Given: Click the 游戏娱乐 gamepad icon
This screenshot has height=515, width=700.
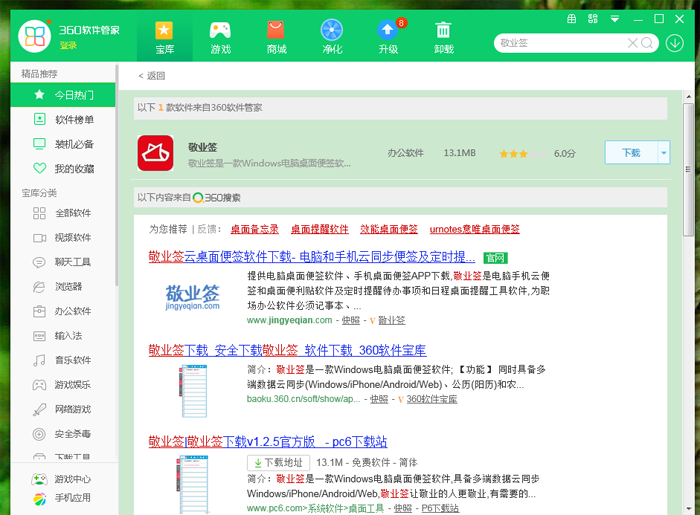Looking at the screenshot, I should [39, 385].
